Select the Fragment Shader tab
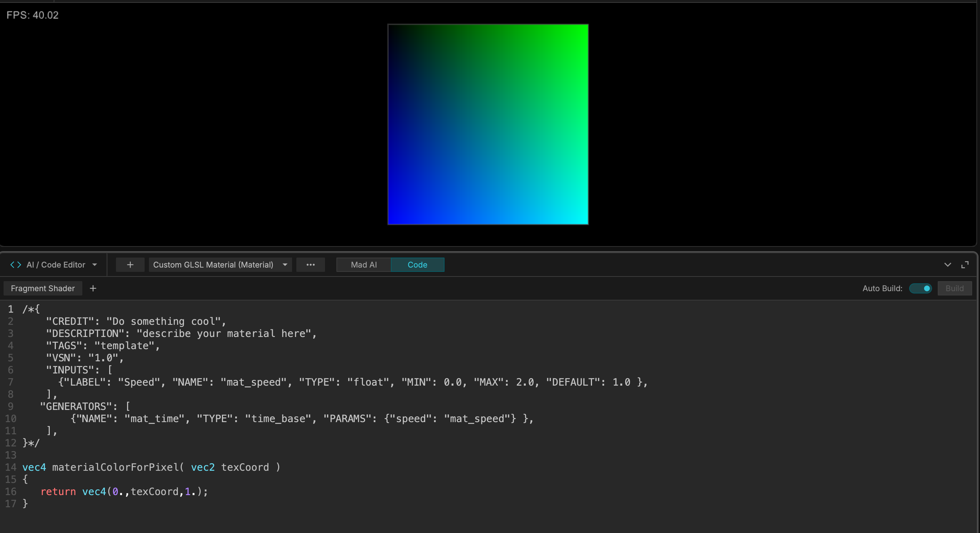This screenshot has width=980, height=533. (43, 288)
